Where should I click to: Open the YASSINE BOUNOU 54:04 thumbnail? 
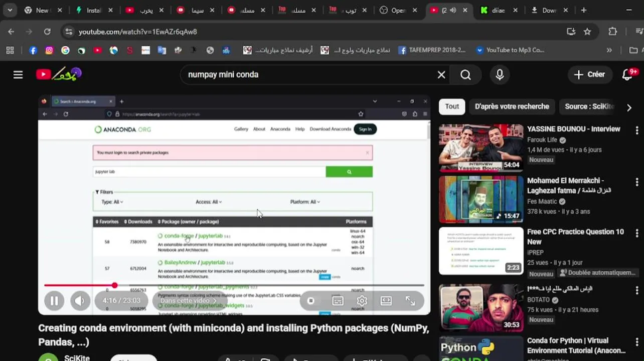coord(481,148)
